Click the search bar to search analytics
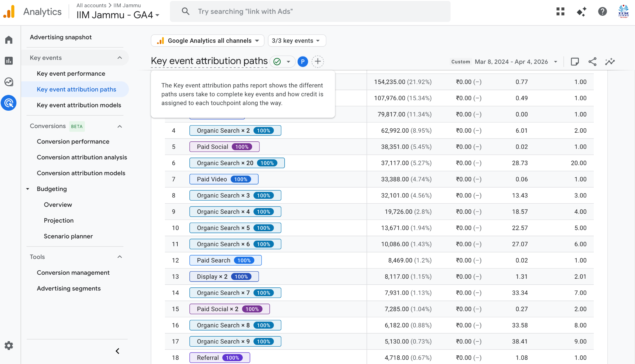Viewport: 635px width, 364px height. 310,11
